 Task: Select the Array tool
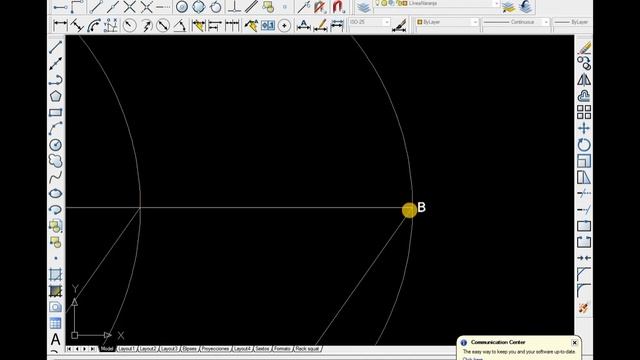[584, 112]
